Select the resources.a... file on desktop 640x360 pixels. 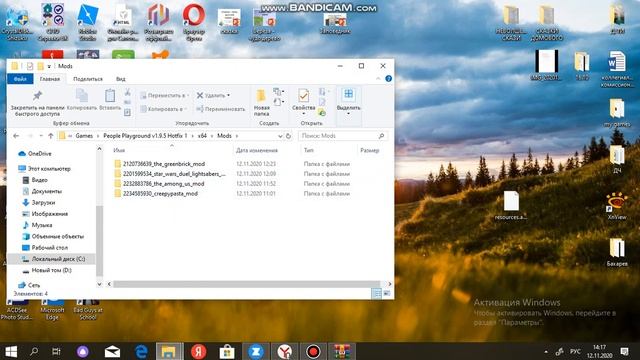tap(511, 206)
